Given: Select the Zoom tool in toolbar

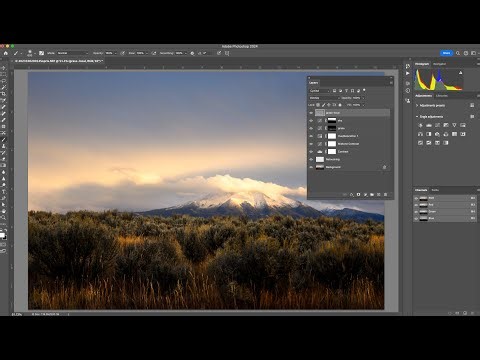Looking at the screenshot, I should 3,217.
